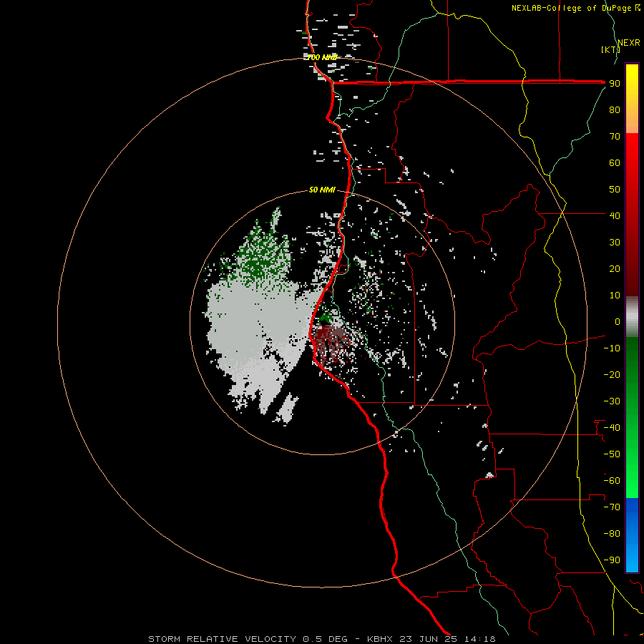Click the positive 60 scale value
This screenshot has width=644, height=644.
615,163
